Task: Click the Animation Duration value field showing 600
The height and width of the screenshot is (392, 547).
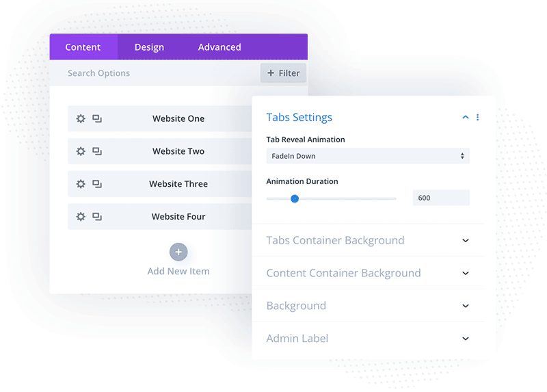Action: [x=441, y=198]
